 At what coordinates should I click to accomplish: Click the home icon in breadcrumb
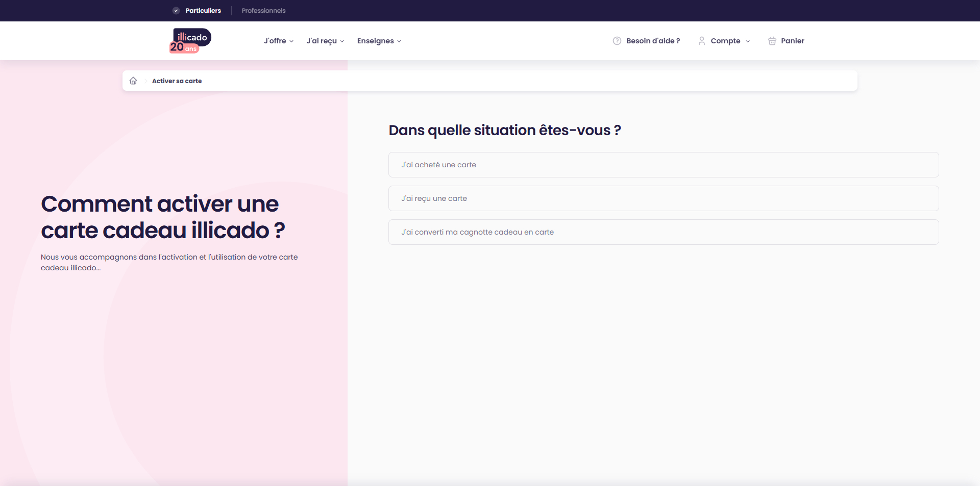point(133,81)
